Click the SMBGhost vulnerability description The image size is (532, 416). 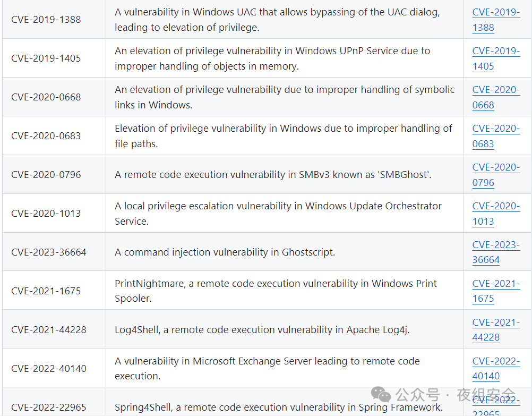273,175
